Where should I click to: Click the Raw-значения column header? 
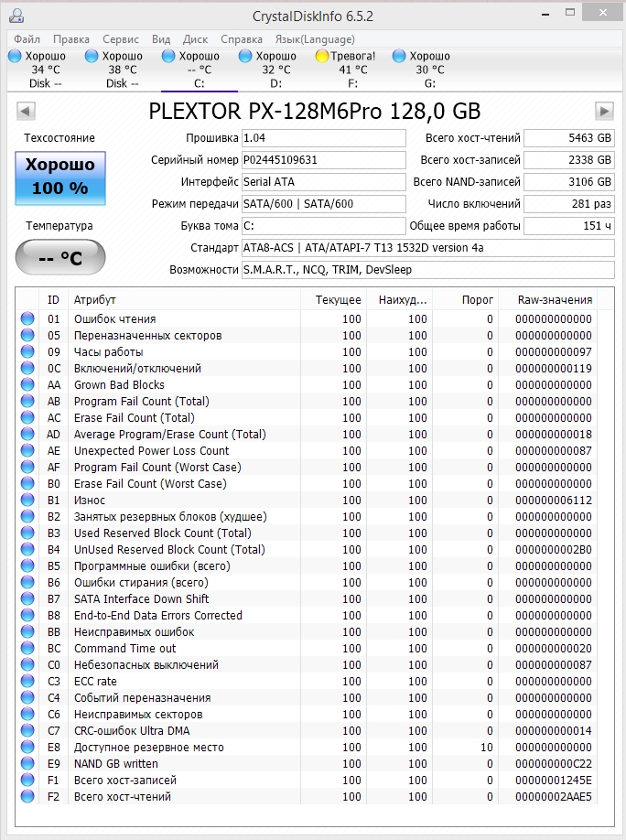(x=555, y=300)
